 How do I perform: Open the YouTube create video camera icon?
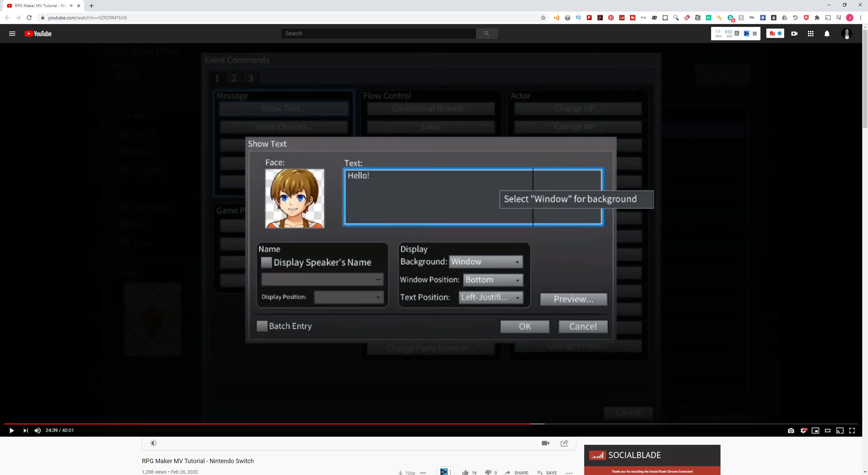coord(794,34)
